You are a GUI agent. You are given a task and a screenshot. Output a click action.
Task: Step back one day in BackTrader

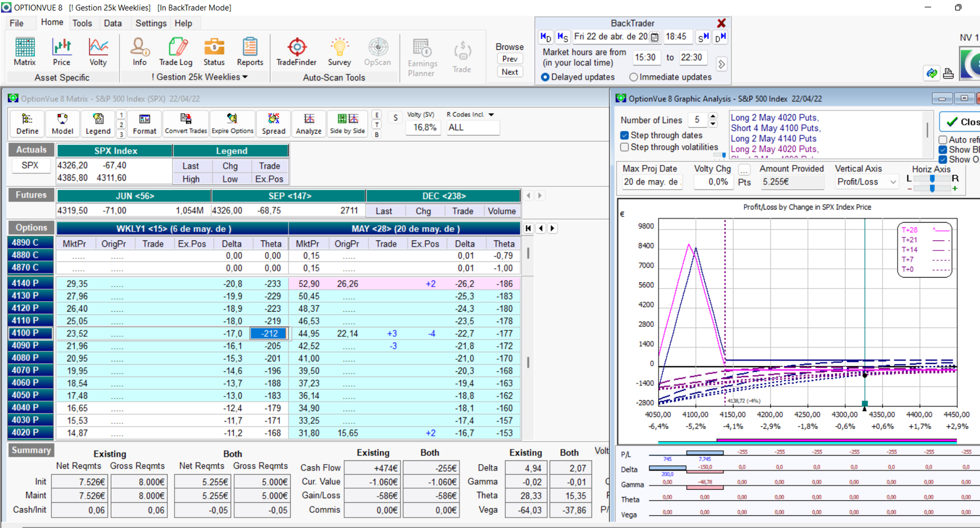546,37
